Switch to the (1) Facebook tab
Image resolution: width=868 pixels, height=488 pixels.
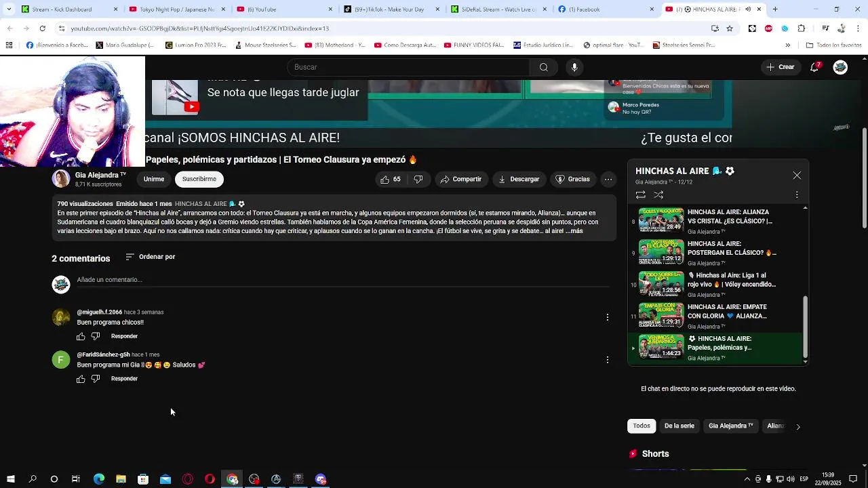[607, 9]
